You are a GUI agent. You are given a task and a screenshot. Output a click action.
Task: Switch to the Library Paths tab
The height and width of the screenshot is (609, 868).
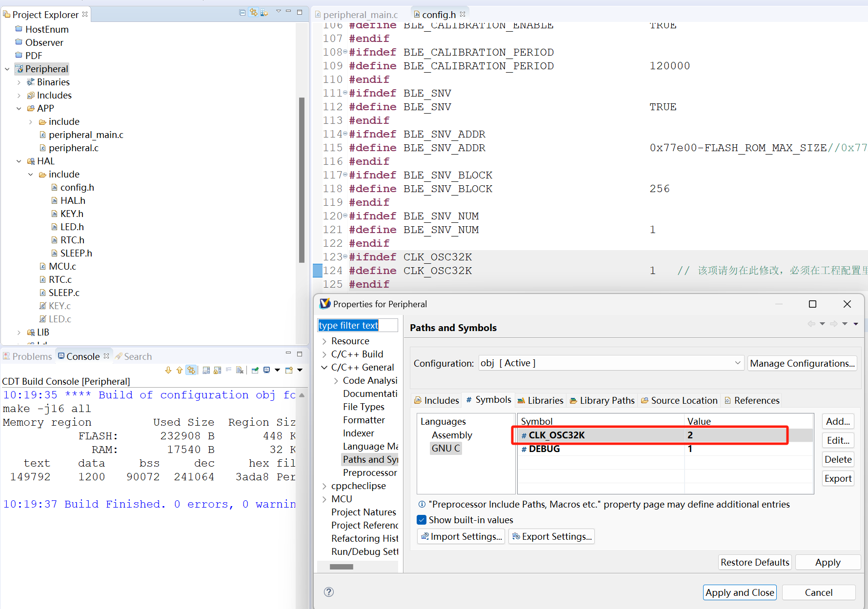(x=602, y=400)
